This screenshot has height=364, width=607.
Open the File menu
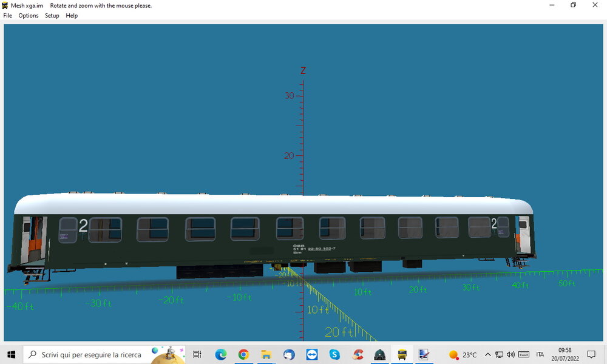7,16
